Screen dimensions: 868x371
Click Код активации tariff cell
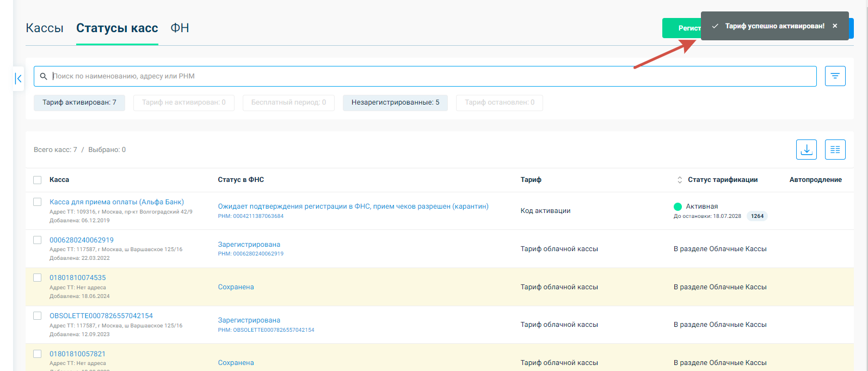(545, 211)
